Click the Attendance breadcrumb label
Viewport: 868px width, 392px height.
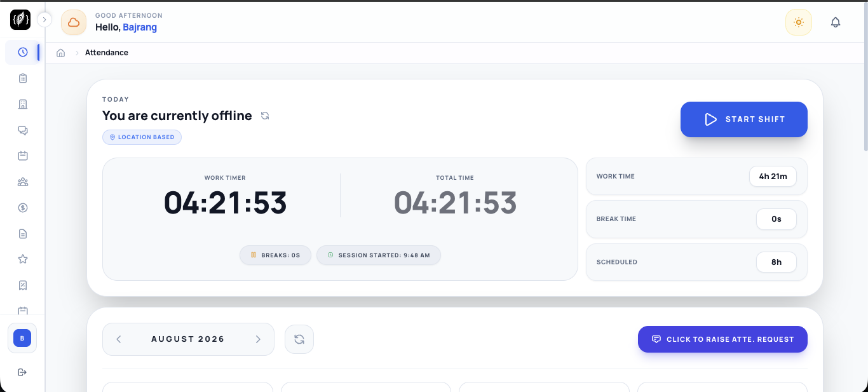point(107,53)
